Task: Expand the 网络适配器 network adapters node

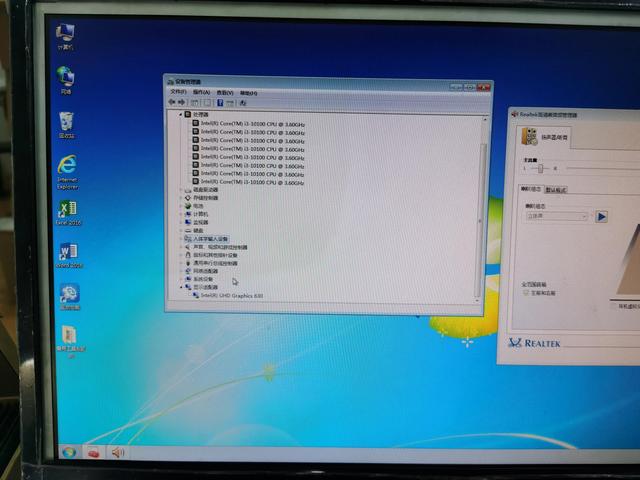Action: 181,271
